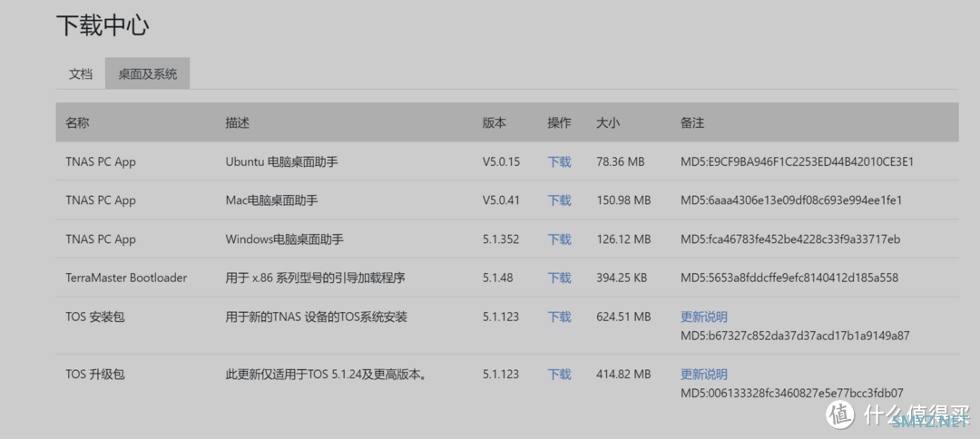Switch to the 文档 tab
980x439 pixels.
click(x=81, y=73)
